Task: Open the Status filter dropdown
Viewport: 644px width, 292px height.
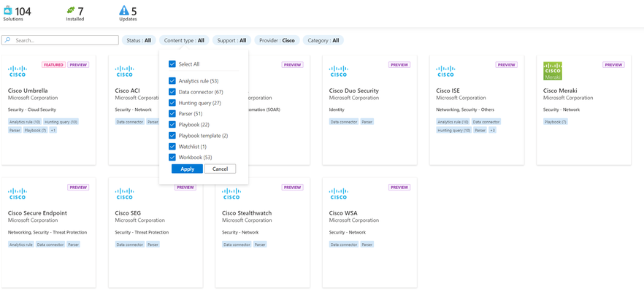Action: [139, 40]
